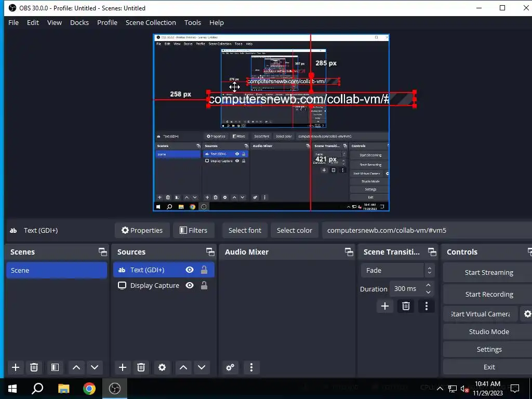Open virtual camera settings gear
The width and height of the screenshot is (532, 399).
(527, 314)
